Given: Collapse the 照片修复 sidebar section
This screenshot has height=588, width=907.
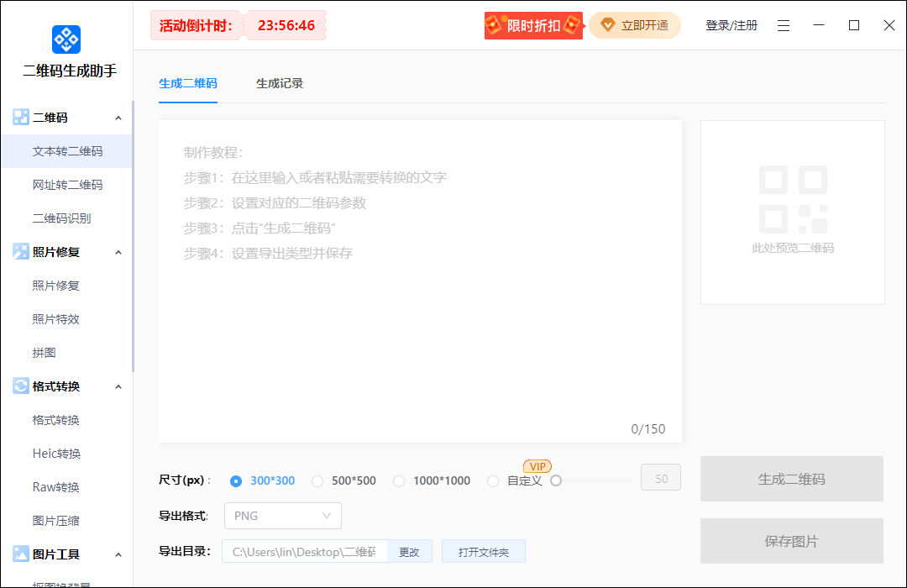Looking at the screenshot, I should click(118, 251).
